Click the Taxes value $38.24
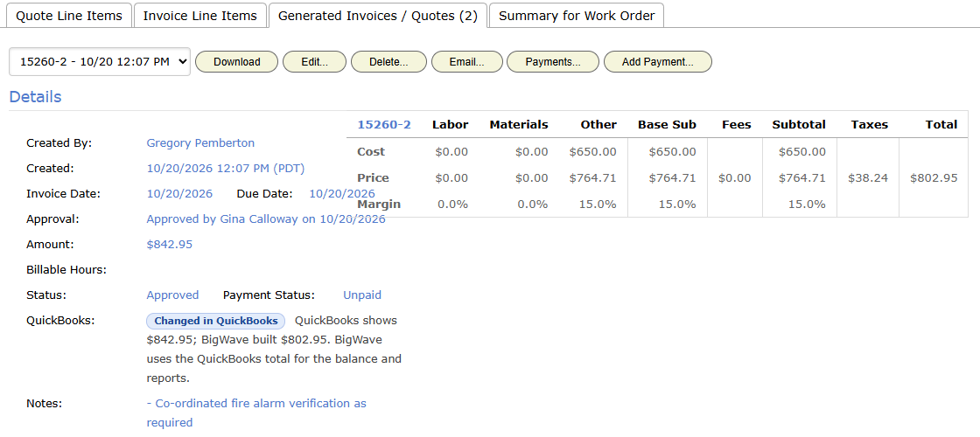 (x=868, y=178)
